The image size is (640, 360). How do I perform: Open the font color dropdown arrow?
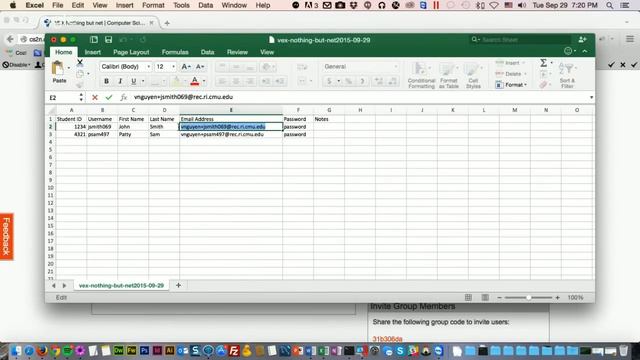(x=204, y=81)
